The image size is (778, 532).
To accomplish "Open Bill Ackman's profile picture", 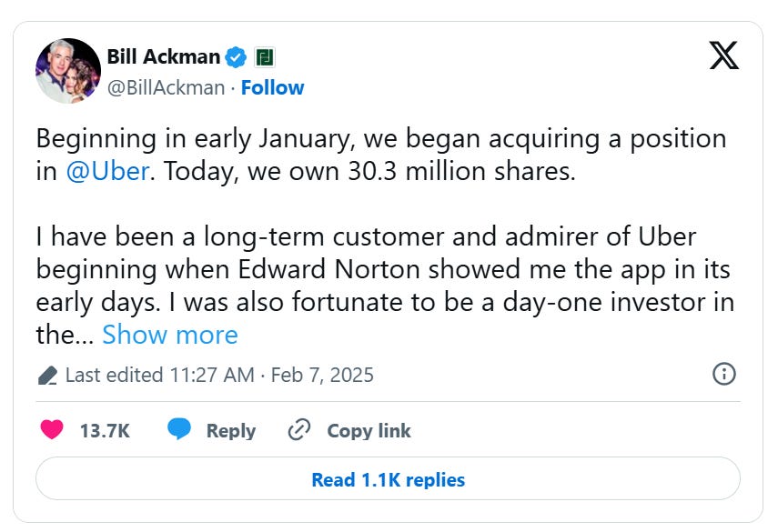I will point(67,71).
